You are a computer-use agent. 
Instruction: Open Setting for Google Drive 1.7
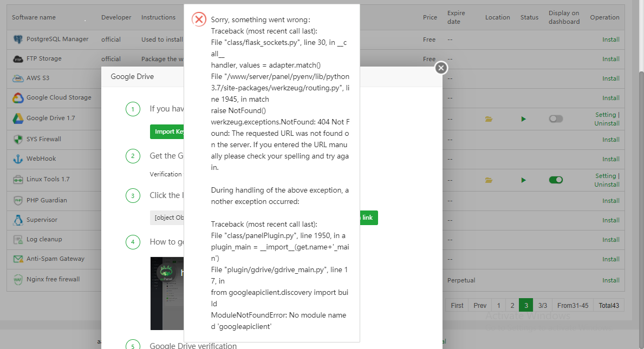tap(605, 115)
